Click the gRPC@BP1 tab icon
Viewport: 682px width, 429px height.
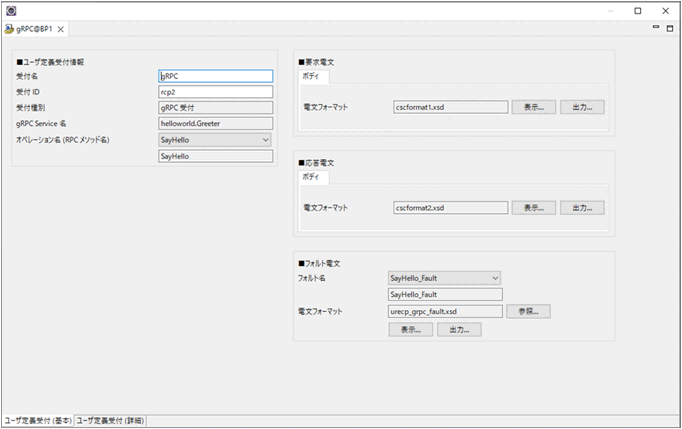tap(11, 30)
